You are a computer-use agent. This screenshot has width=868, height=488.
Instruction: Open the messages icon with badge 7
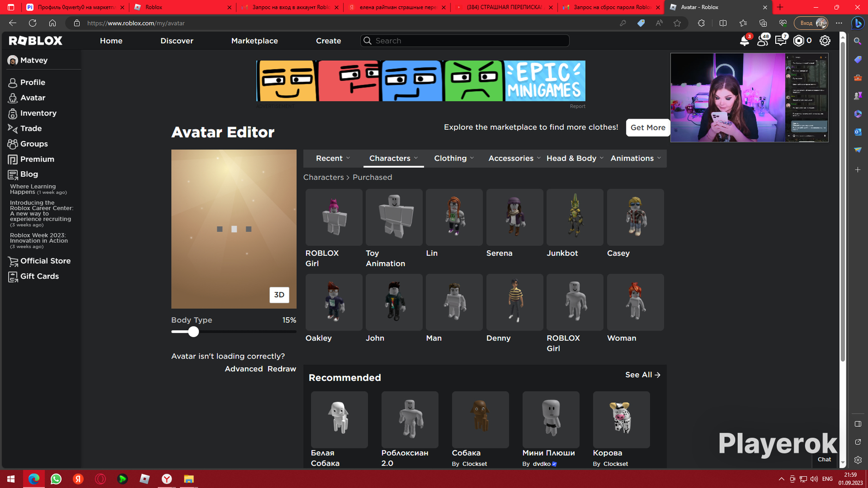coord(781,41)
